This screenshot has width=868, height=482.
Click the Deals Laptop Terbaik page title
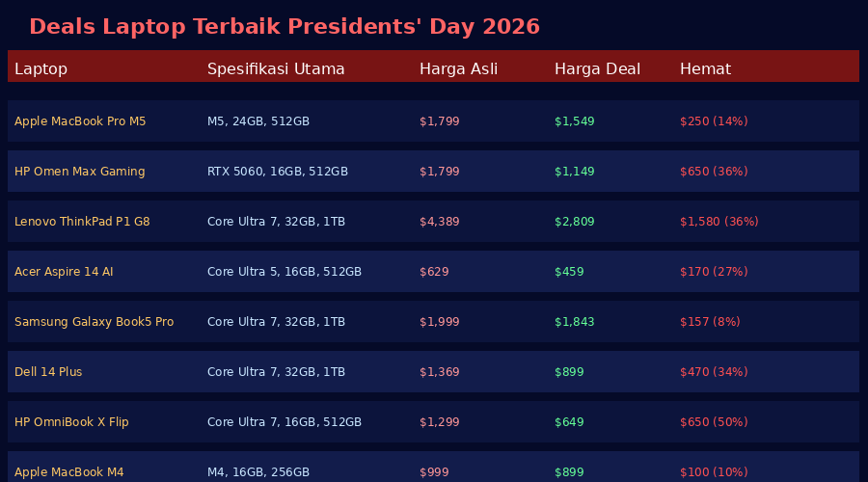(x=284, y=26)
